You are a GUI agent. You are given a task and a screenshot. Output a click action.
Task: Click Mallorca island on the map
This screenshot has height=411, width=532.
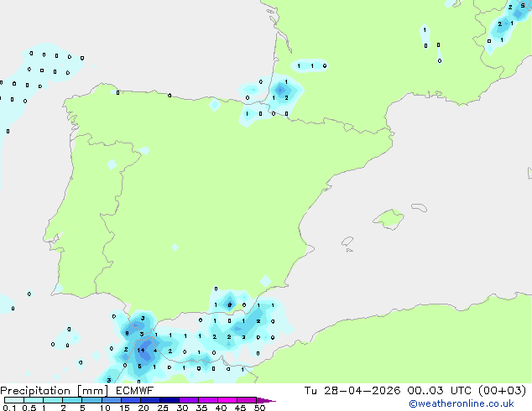tap(389, 219)
